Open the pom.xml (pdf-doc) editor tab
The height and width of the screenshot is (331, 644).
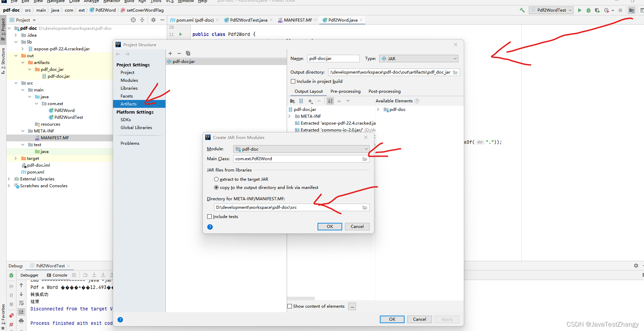coord(195,20)
